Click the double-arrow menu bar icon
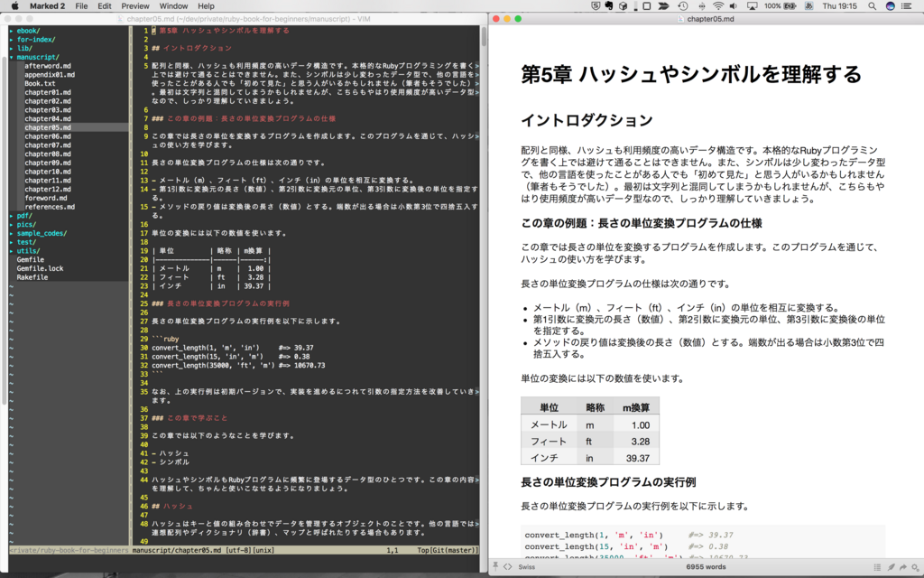The height and width of the screenshot is (578, 924). coord(663,6)
